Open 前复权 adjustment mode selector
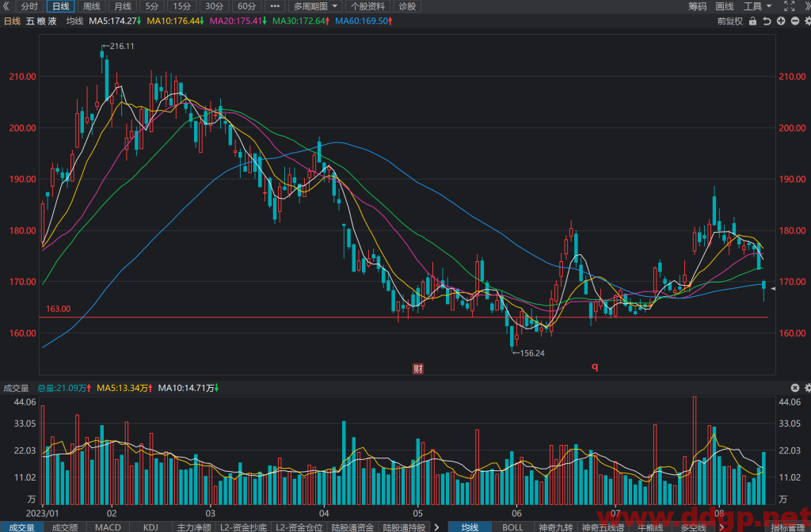 point(729,21)
